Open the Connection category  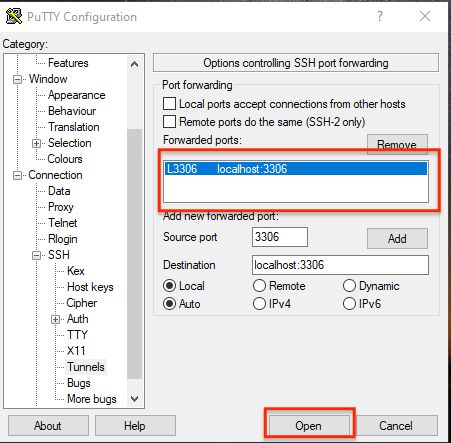click(55, 175)
